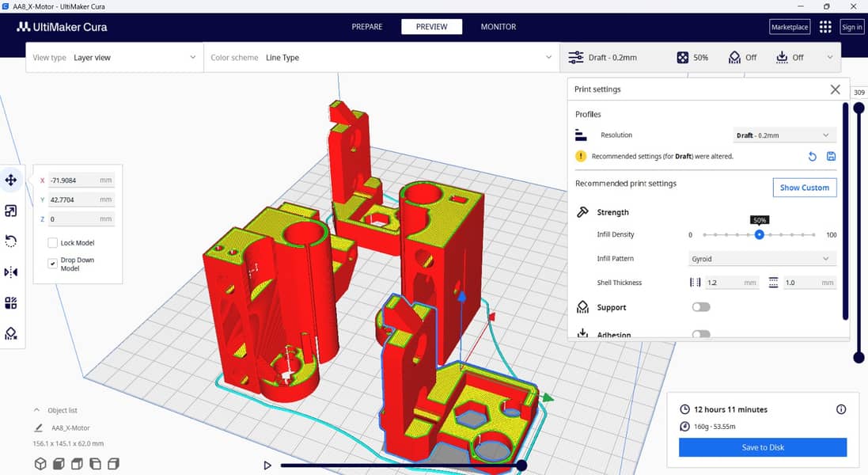Click the adhesion Off icon in settings bar
The image size is (868, 475).
point(782,58)
